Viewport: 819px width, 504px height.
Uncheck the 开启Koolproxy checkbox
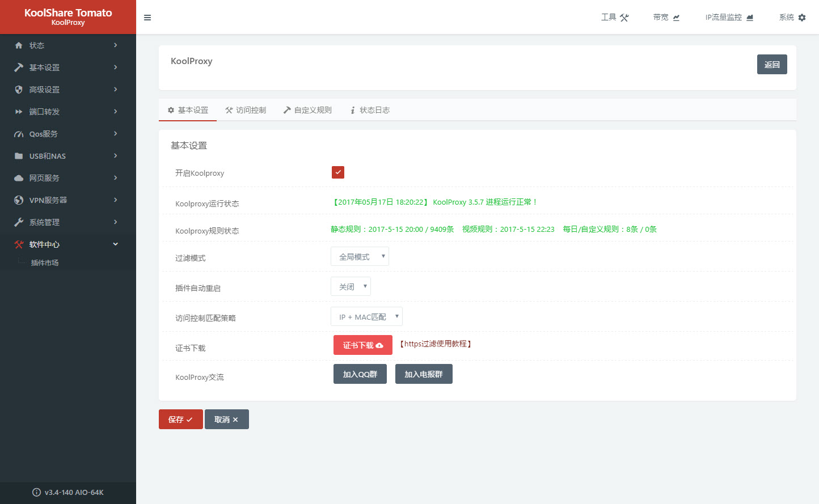(338, 172)
